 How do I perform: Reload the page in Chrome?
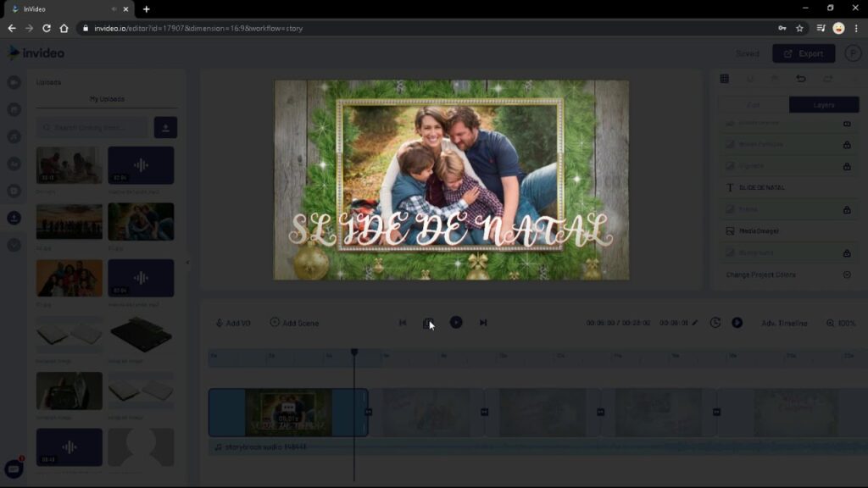[x=47, y=28]
